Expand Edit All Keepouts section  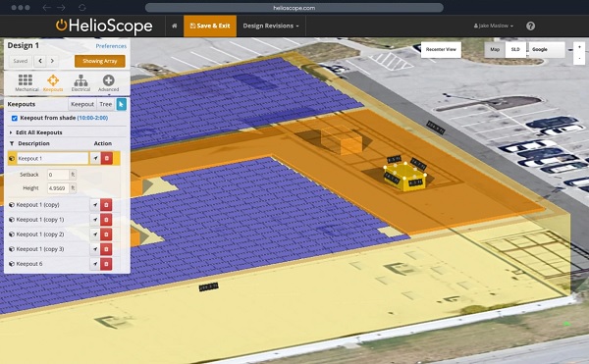pos(35,132)
